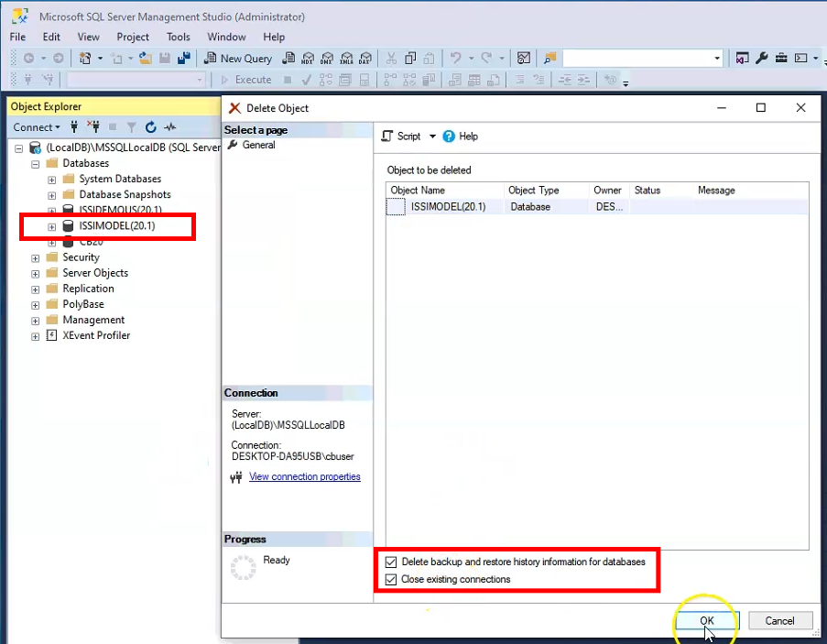The image size is (827, 644).
Task: Open the Script dropdown arrow
Action: coord(432,136)
